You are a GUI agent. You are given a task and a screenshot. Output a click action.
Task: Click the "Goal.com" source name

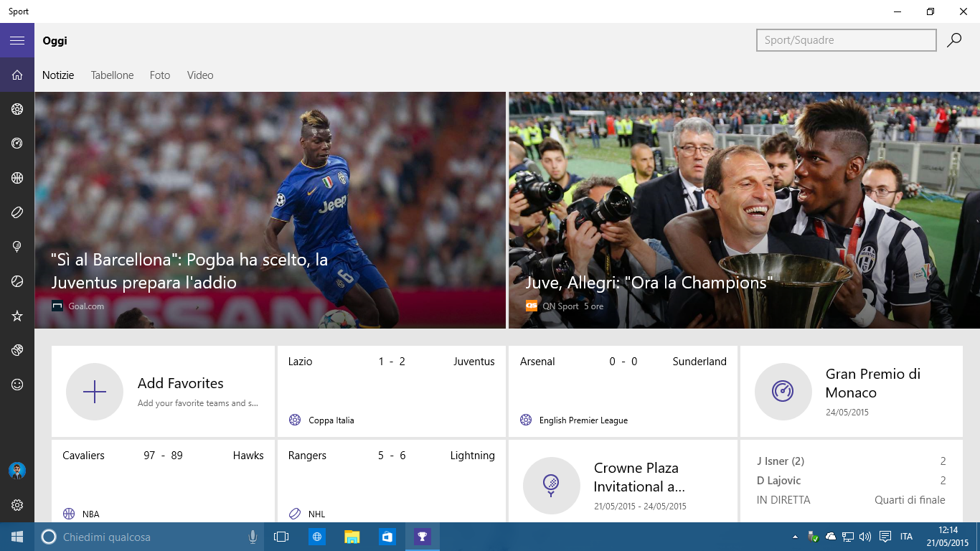(86, 306)
